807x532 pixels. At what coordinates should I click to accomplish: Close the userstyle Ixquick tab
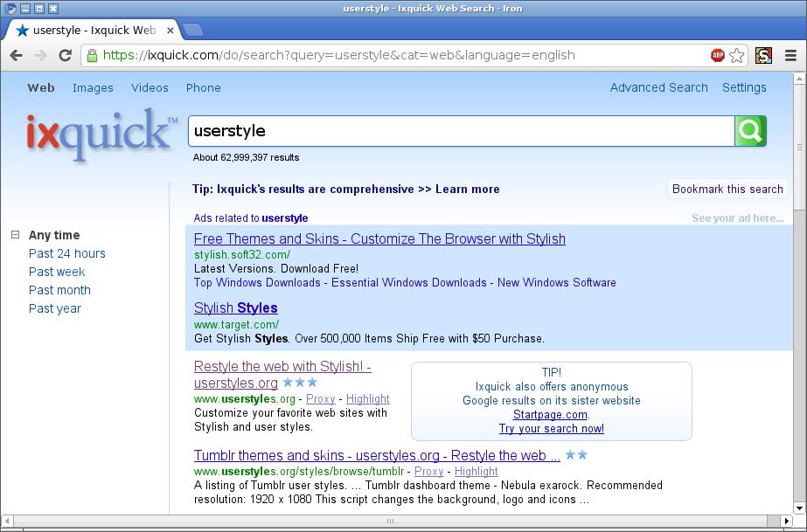170,31
